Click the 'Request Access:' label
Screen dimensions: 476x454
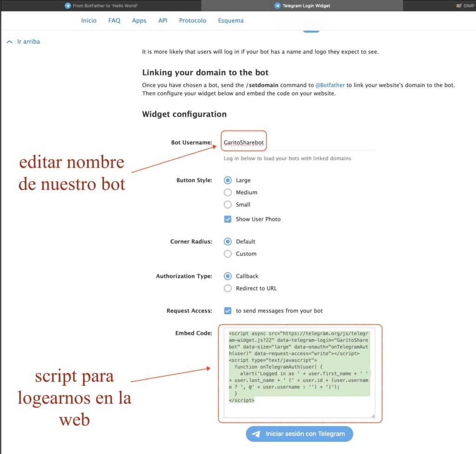coord(189,311)
